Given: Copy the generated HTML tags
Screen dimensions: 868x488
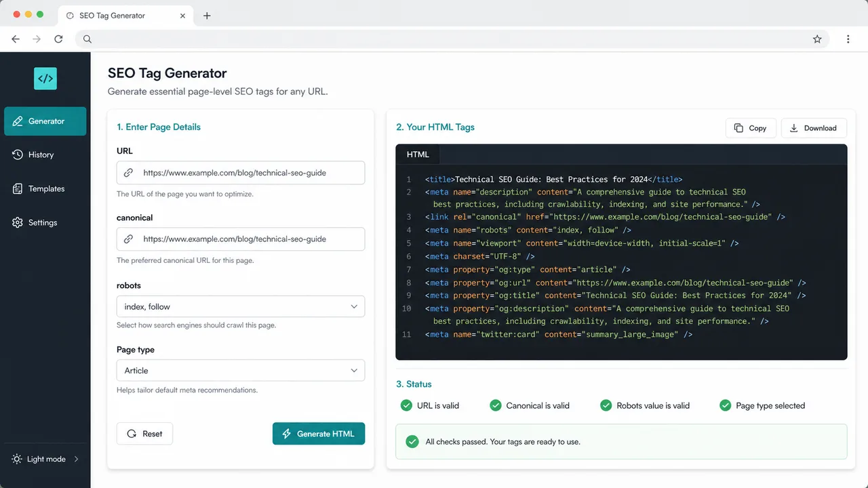Looking at the screenshot, I should 751,128.
